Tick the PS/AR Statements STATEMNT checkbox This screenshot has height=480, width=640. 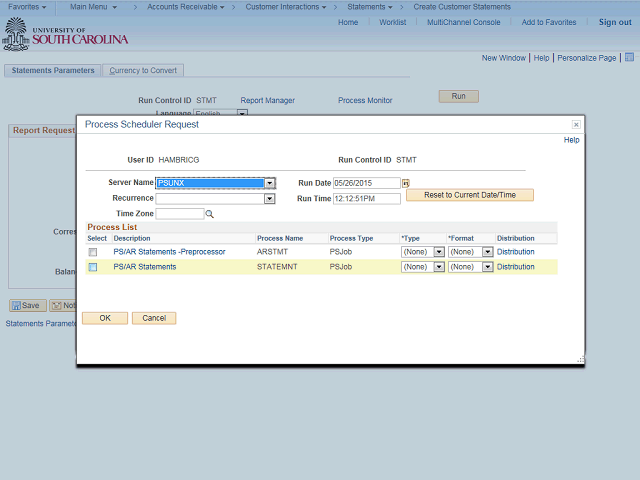(x=93, y=267)
